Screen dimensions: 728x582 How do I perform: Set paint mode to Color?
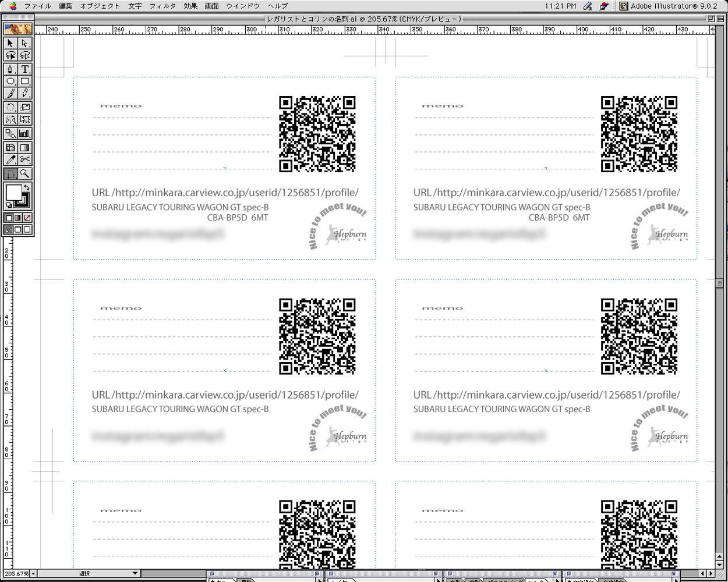click(9, 218)
